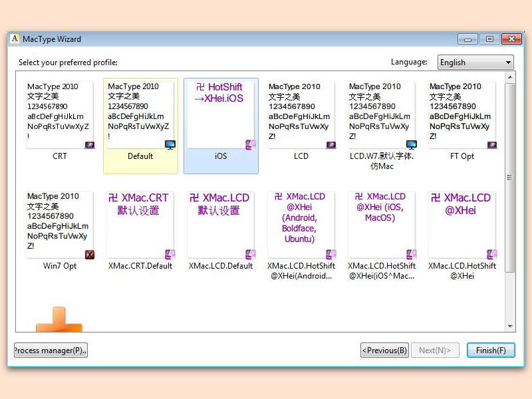The height and width of the screenshot is (399, 532).
Task: Click the 'iOS' profile label
Action: (x=221, y=156)
